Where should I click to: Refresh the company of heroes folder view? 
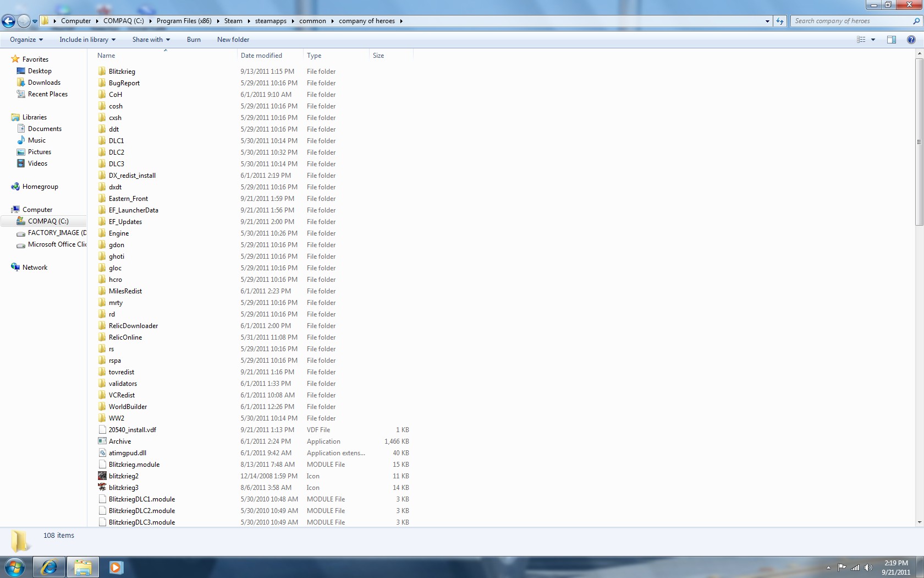(x=780, y=21)
